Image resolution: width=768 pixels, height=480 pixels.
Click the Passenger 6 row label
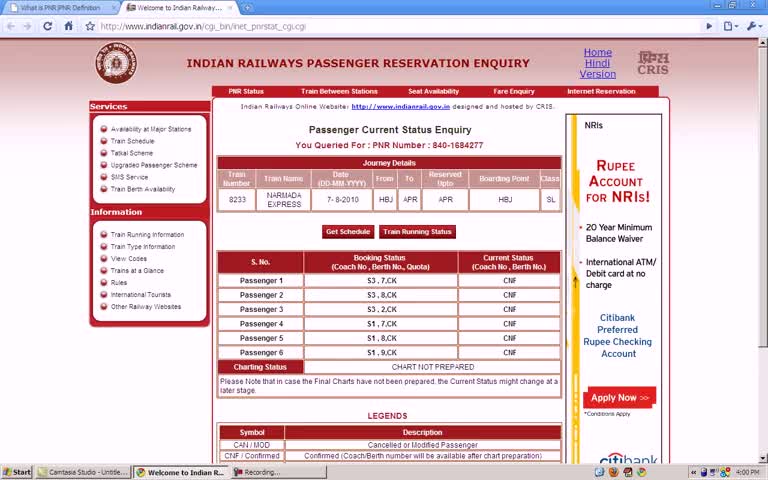(261, 353)
